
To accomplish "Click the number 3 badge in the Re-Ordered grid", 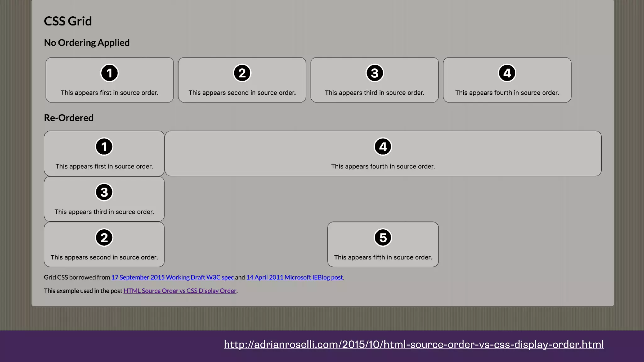I will [104, 192].
